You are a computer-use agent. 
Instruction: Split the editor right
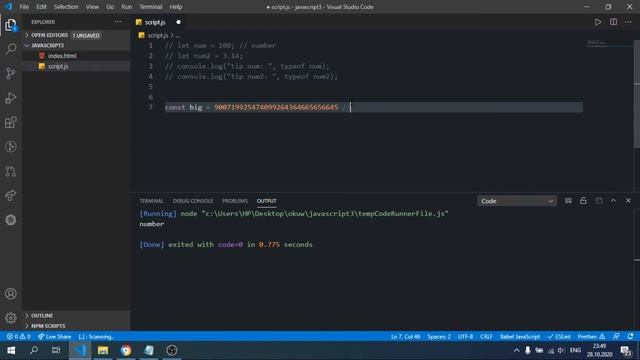(x=613, y=22)
